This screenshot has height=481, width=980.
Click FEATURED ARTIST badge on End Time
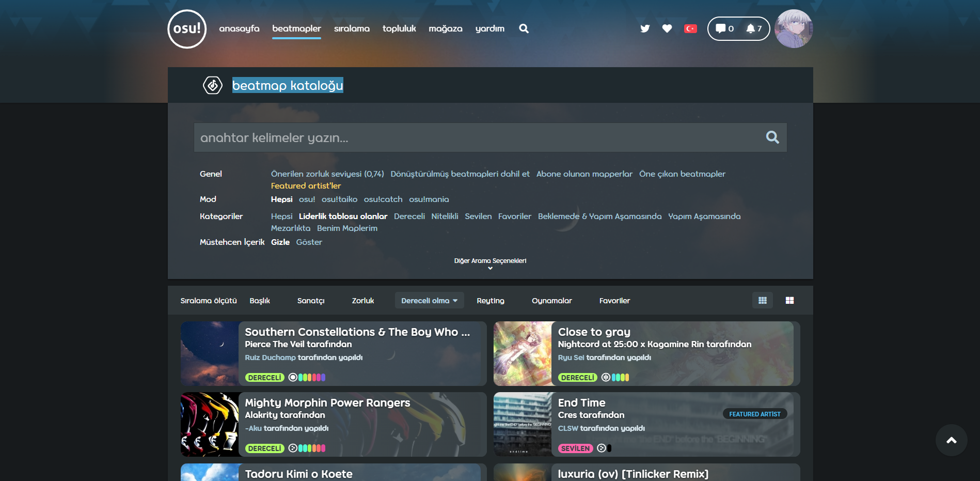click(x=754, y=414)
